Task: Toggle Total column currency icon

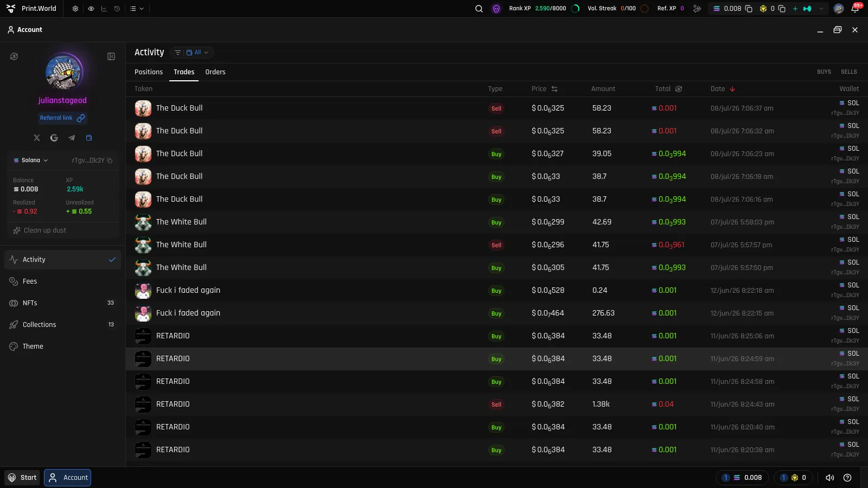Action: pos(679,89)
